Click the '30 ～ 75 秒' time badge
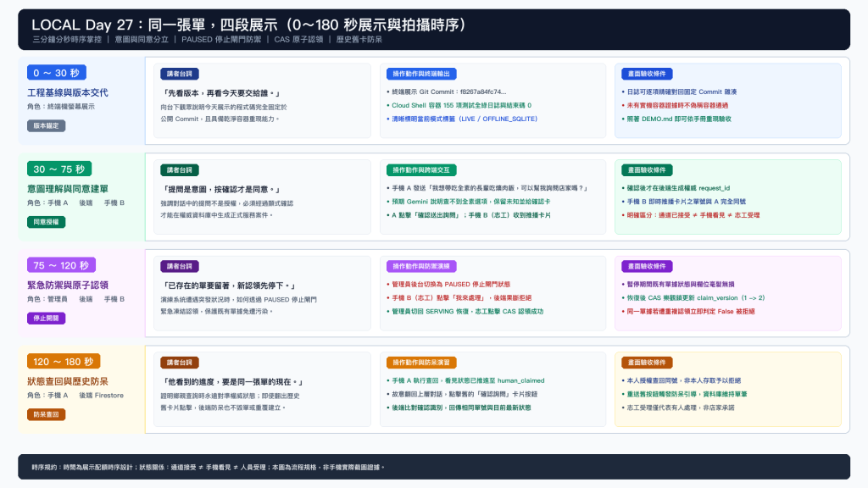Screen dimensions: 868x488 tap(59, 169)
